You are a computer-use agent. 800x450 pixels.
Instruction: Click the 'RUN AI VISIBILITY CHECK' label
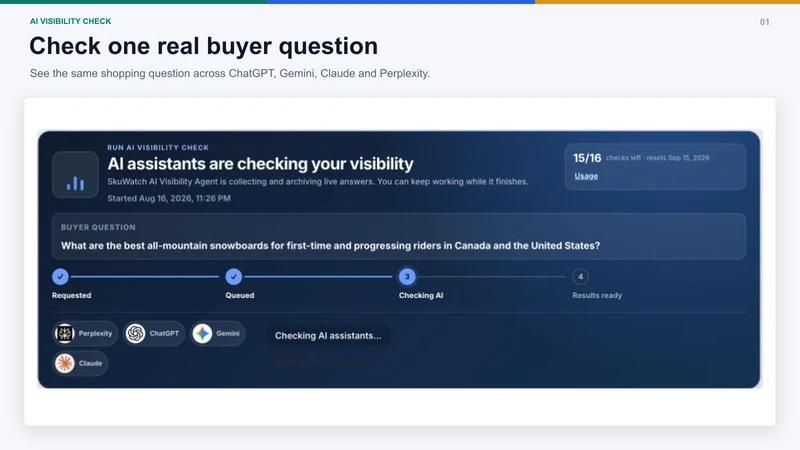pos(158,147)
